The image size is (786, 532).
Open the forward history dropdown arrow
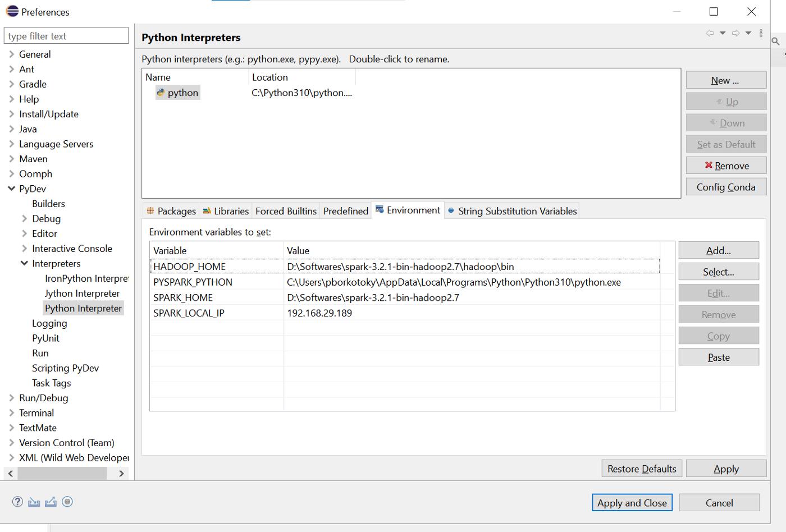tap(748, 33)
